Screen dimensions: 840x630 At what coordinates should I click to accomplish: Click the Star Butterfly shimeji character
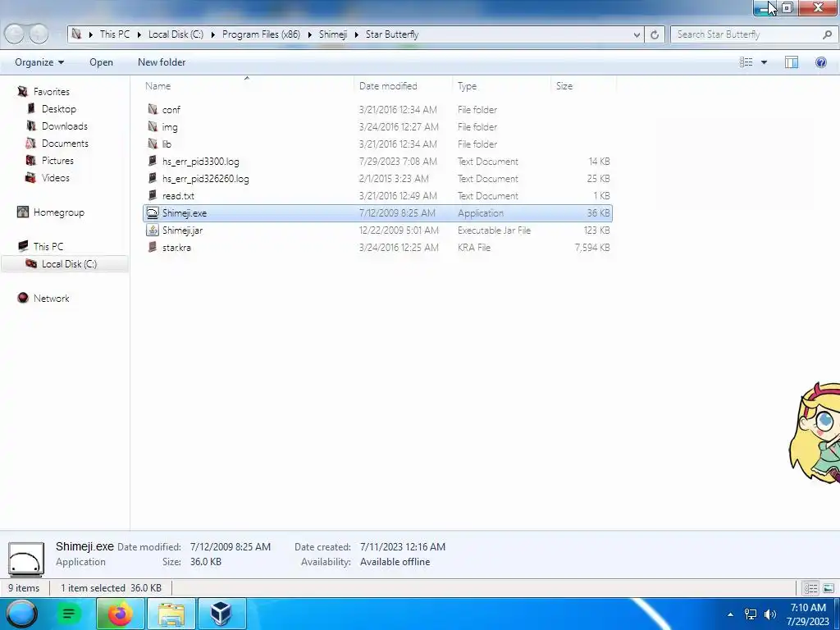point(815,433)
